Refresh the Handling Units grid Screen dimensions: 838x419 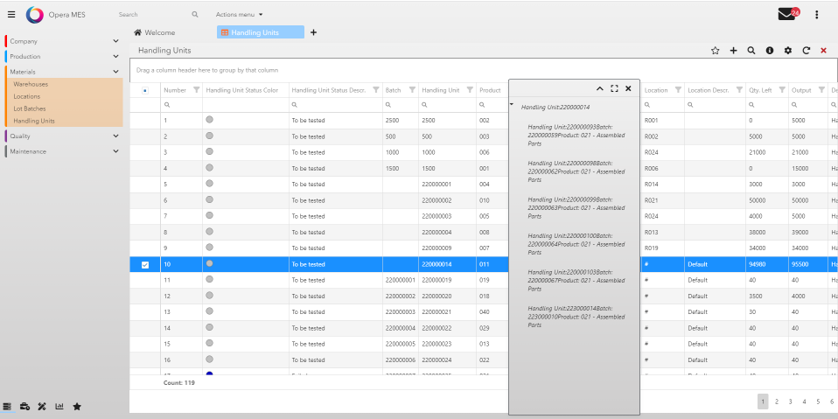point(806,50)
